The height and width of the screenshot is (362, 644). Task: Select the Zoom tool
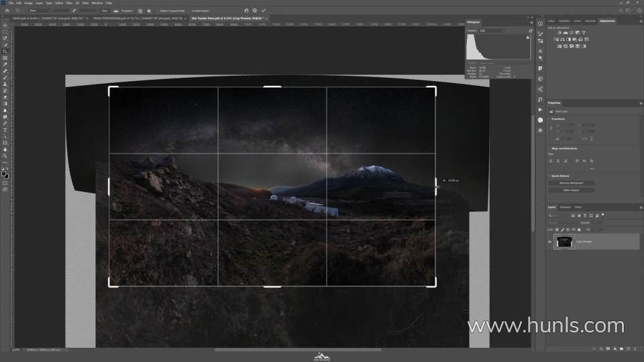click(5, 156)
